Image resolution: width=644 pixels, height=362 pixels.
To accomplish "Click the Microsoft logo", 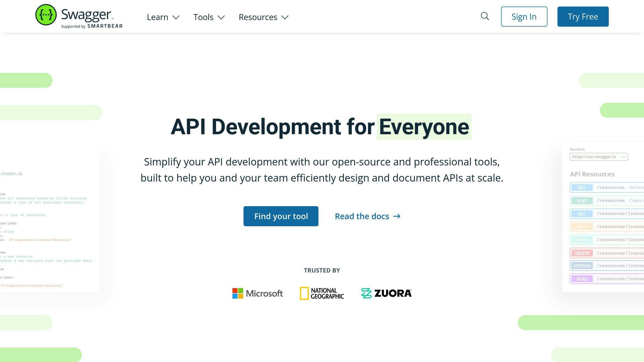I will point(257,293).
